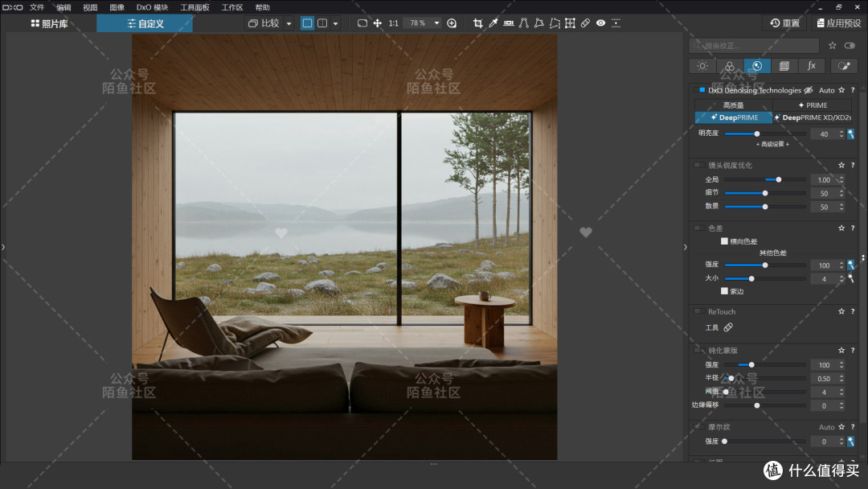Viewport: 868px width, 489px height.
Task: Select the pan (move) tool
Action: [378, 23]
